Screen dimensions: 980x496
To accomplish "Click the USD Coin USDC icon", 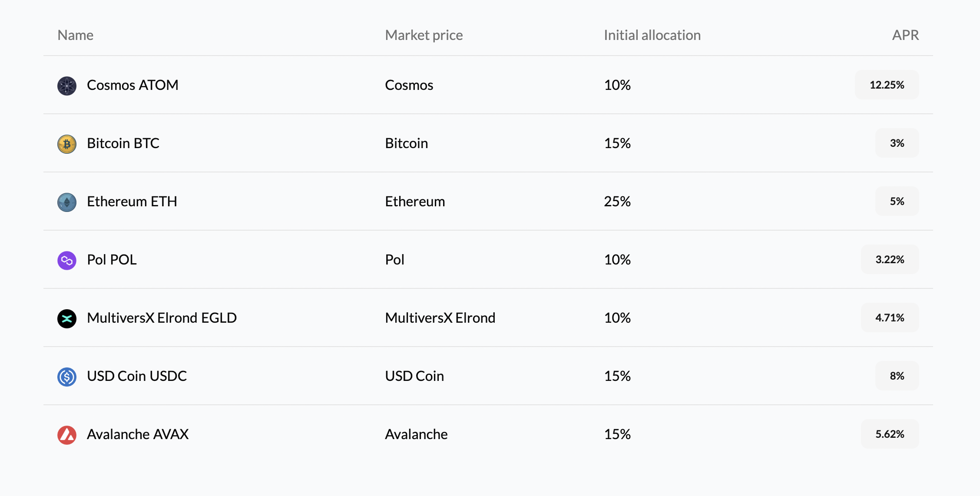I will (67, 377).
